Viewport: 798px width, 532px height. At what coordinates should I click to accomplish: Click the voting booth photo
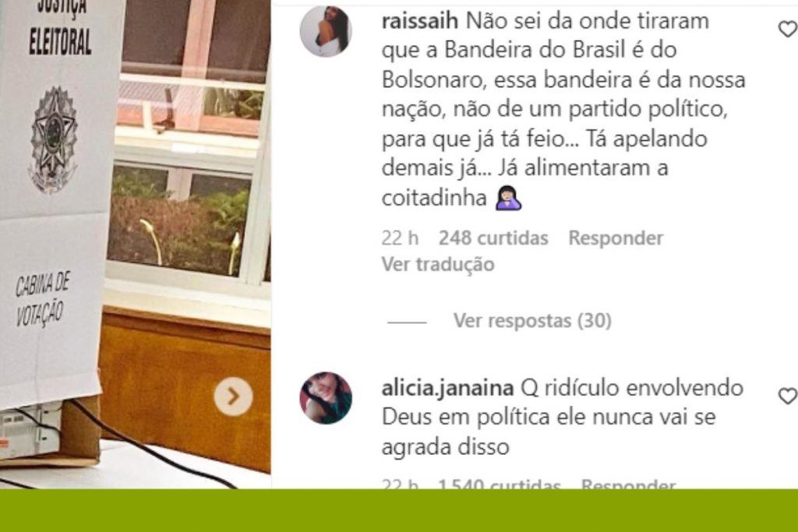pos(136,244)
